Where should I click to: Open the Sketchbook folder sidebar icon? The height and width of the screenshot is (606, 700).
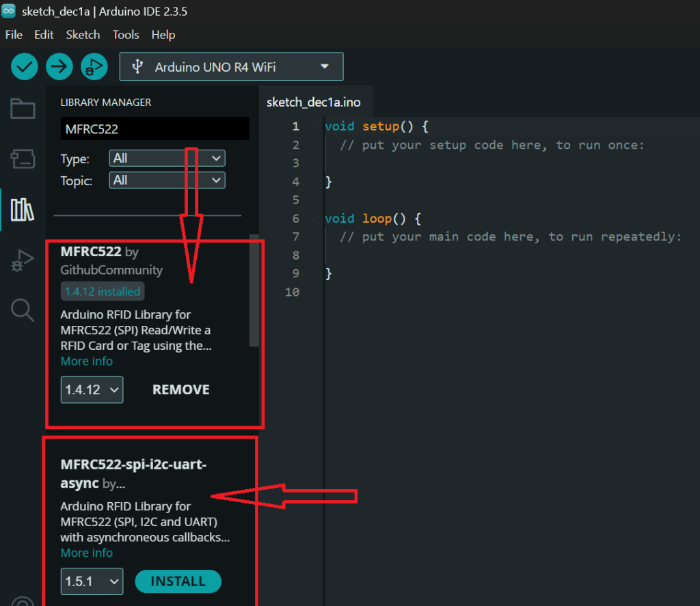coord(23,109)
